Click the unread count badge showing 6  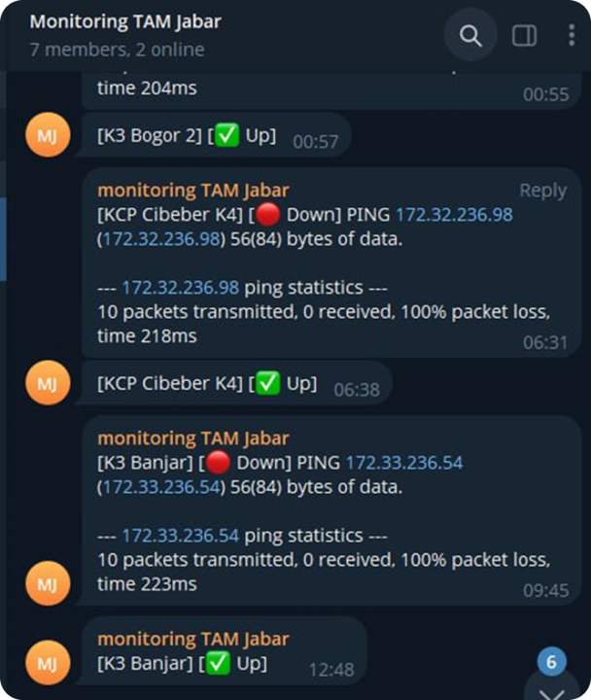coord(551,663)
